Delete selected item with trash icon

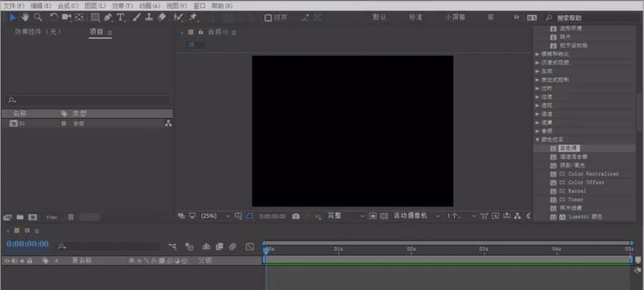coord(71,217)
